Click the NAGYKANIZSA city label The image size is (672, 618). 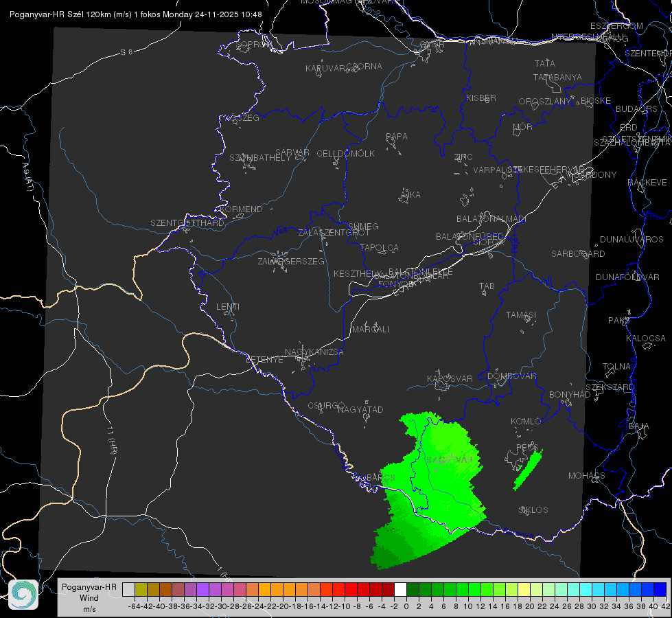(x=314, y=352)
